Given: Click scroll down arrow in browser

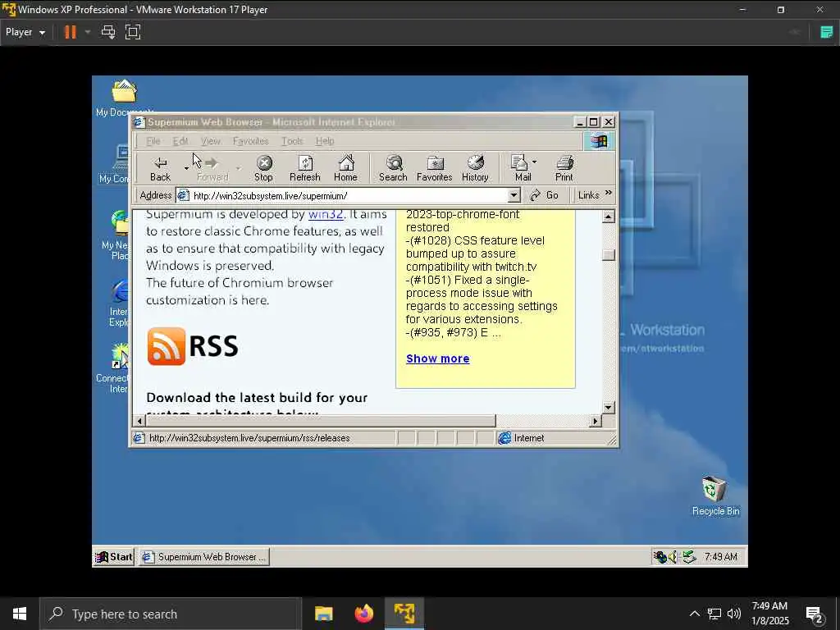Looking at the screenshot, I should [608, 408].
